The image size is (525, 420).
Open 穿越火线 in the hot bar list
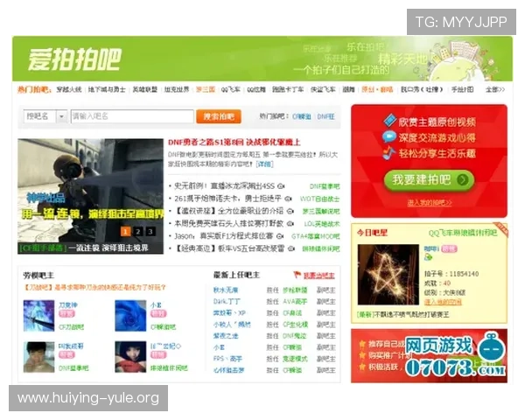(69, 89)
